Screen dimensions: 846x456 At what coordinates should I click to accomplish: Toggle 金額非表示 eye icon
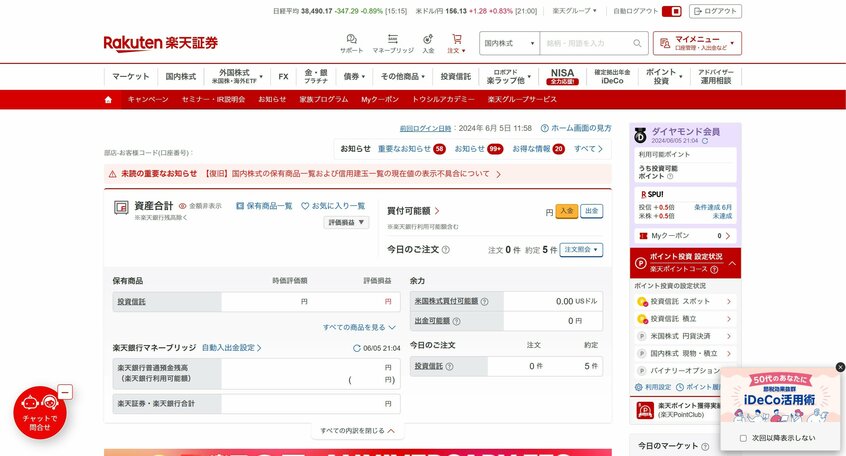click(x=182, y=206)
